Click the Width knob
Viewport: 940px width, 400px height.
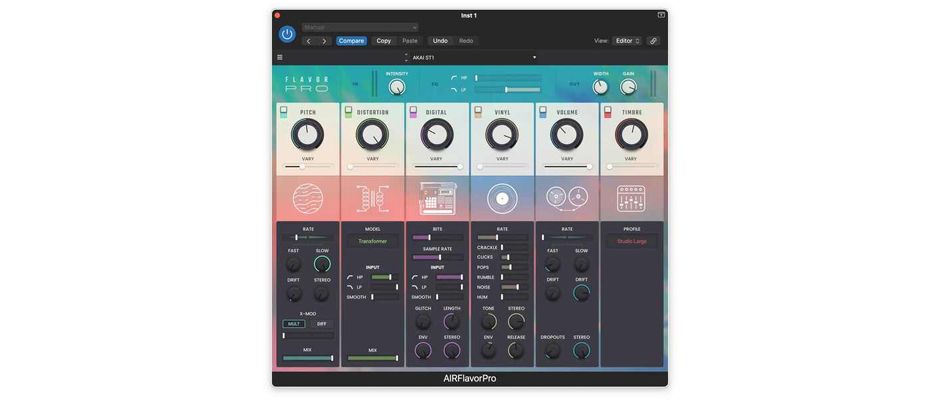[600, 88]
